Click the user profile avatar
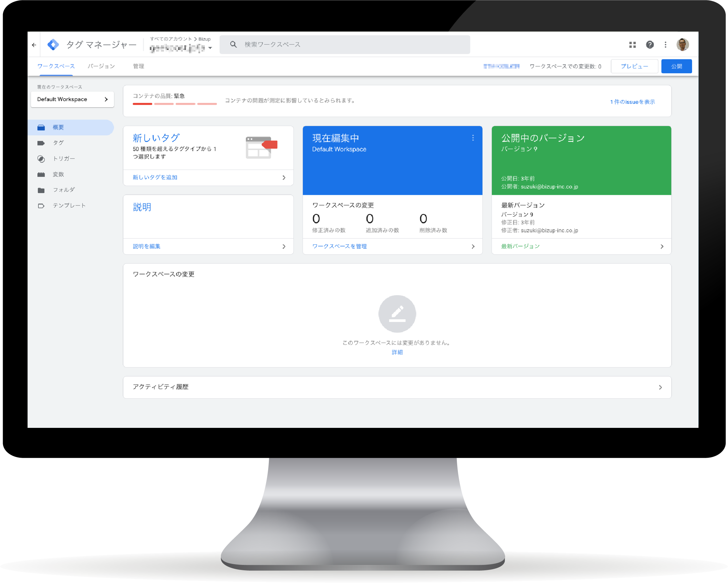This screenshot has width=728, height=583. click(682, 45)
